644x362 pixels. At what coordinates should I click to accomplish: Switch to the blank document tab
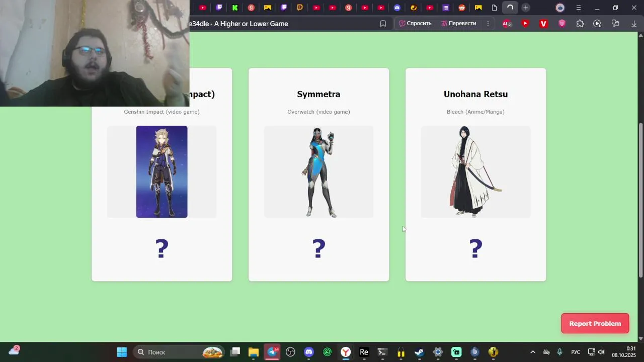click(494, 8)
